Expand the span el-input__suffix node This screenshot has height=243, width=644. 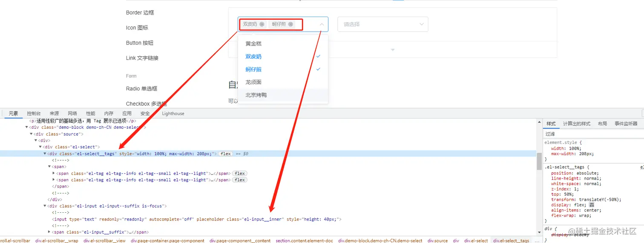pos(49,232)
